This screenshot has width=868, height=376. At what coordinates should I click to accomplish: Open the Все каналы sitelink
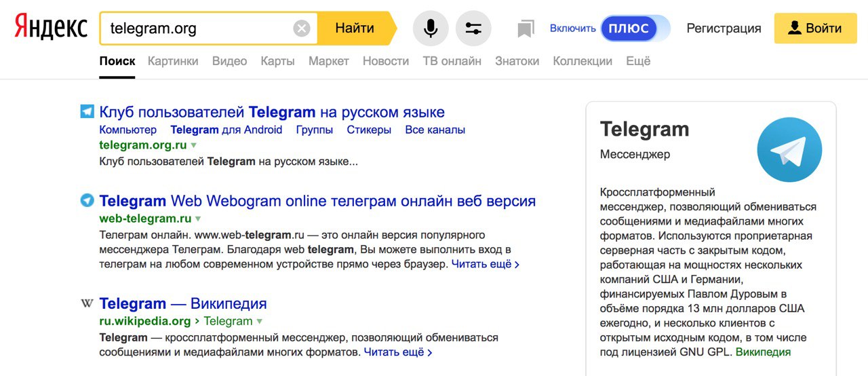tap(435, 130)
